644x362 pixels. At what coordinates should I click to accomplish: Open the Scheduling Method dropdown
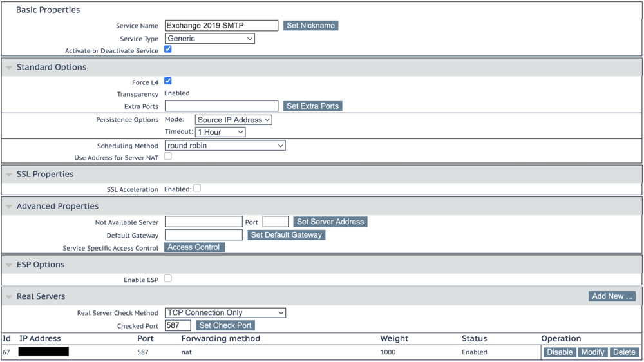coord(225,146)
